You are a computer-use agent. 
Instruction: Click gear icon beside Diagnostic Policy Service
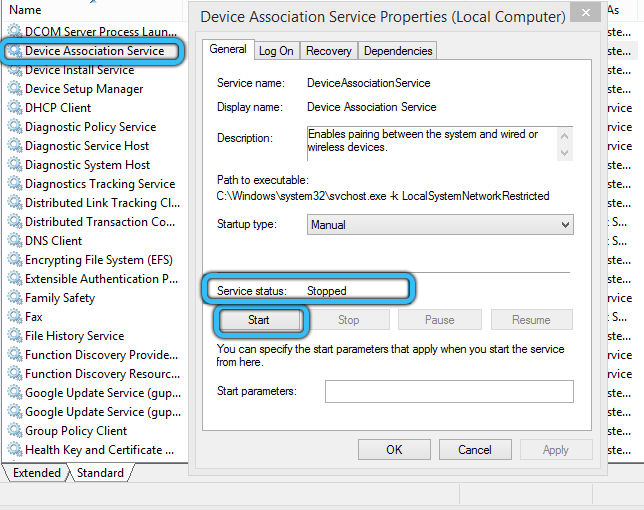click(15, 126)
